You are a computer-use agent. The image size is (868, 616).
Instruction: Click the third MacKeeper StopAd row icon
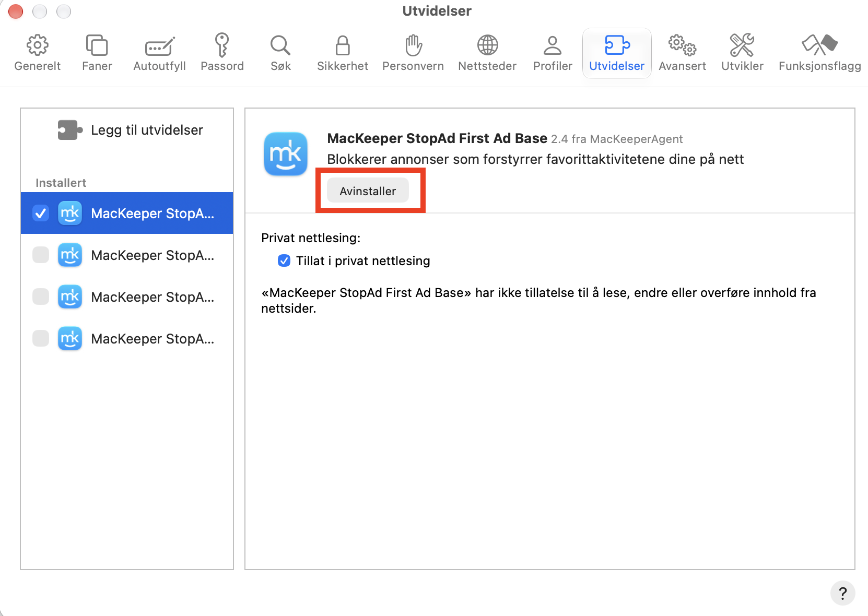[x=70, y=297]
